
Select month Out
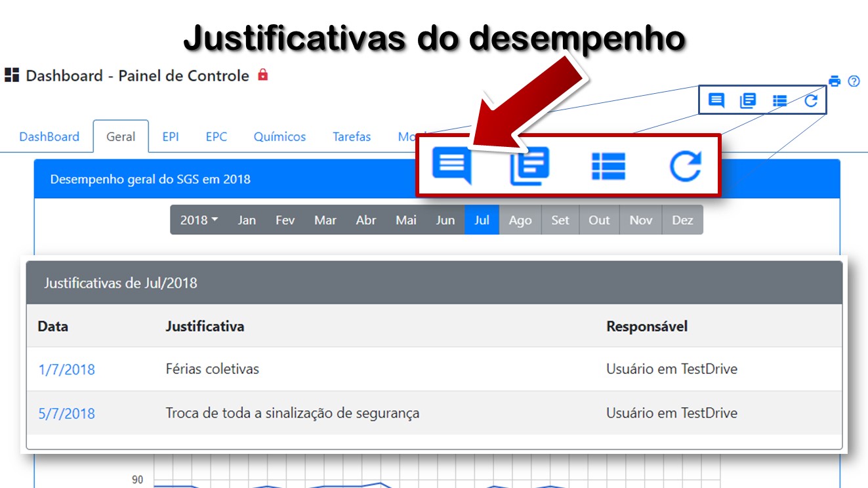pos(599,220)
